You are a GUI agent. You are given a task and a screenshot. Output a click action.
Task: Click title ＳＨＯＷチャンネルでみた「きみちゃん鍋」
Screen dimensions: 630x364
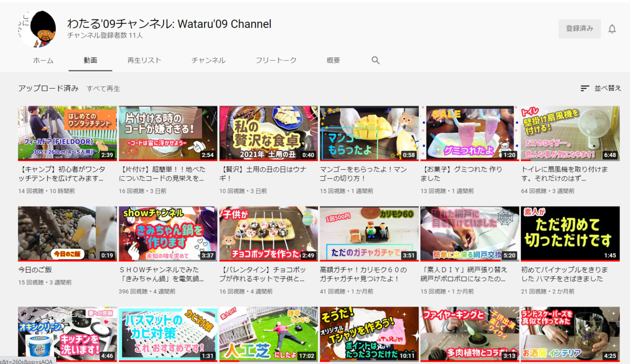coord(163,274)
